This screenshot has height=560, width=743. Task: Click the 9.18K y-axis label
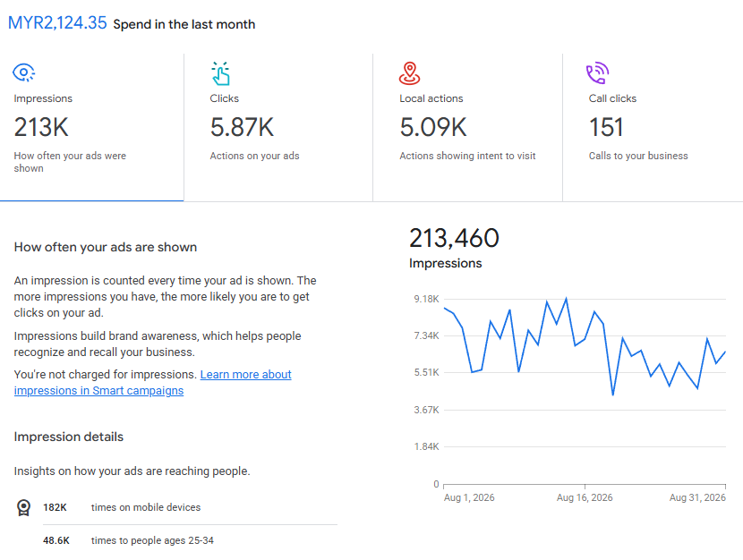(x=426, y=299)
